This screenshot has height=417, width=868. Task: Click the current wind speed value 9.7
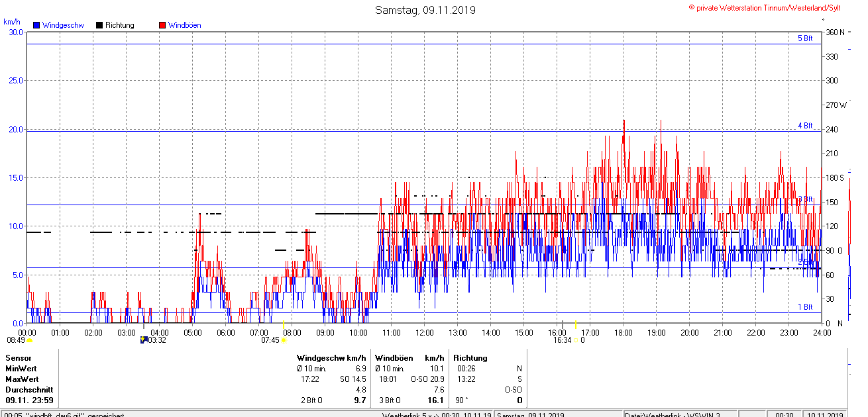point(360,400)
